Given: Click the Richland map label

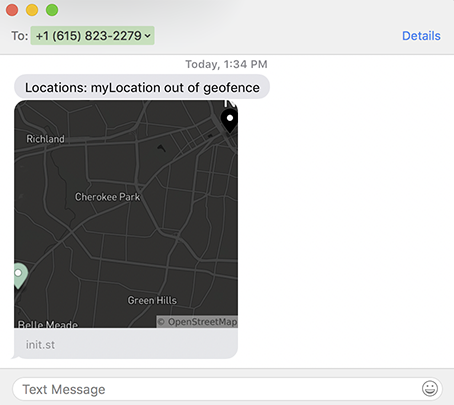Looking at the screenshot, I should coord(45,139).
